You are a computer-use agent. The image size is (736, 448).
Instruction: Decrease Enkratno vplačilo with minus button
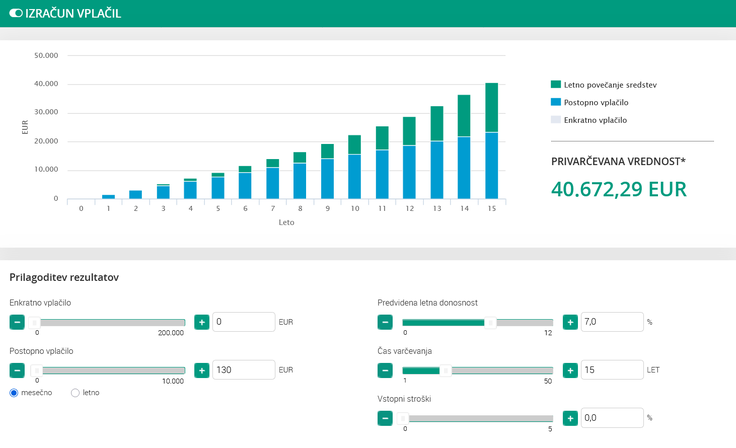(17, 322)
